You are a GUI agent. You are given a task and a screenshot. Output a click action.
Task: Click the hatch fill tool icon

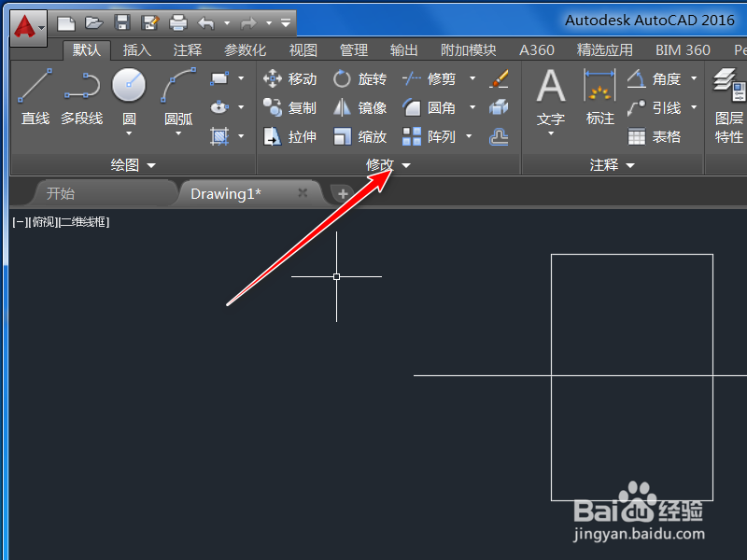pos(219,136)
